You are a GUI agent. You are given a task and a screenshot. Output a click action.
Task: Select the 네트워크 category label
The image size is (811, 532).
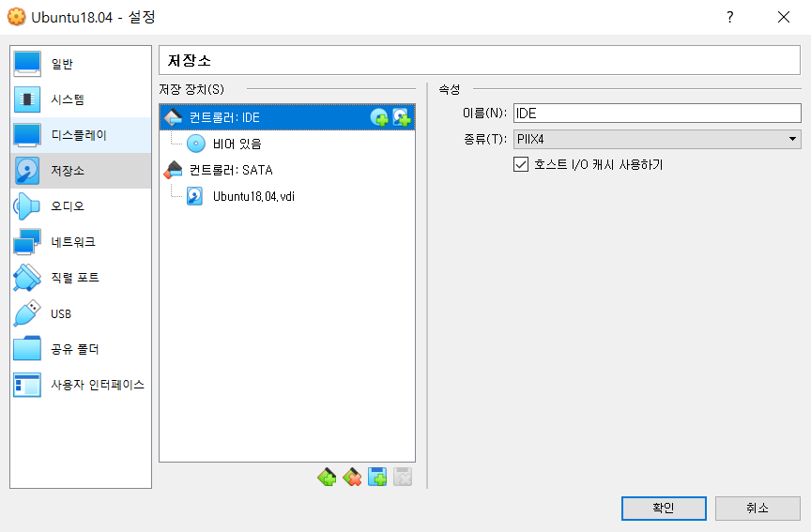[73, 241]
